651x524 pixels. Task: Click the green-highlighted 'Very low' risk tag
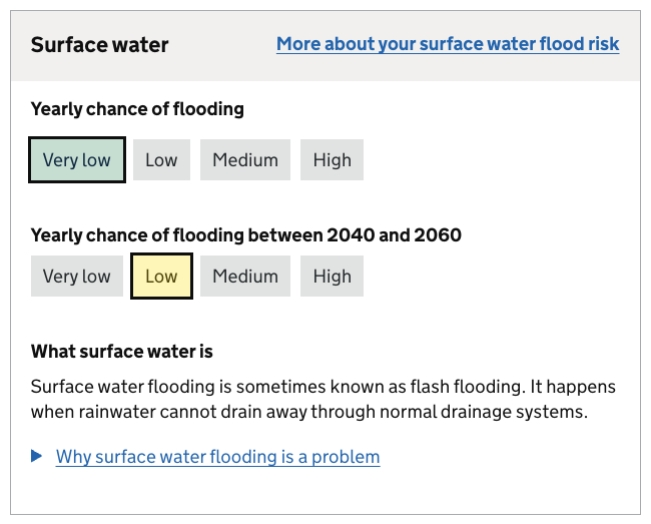[77, 160]
